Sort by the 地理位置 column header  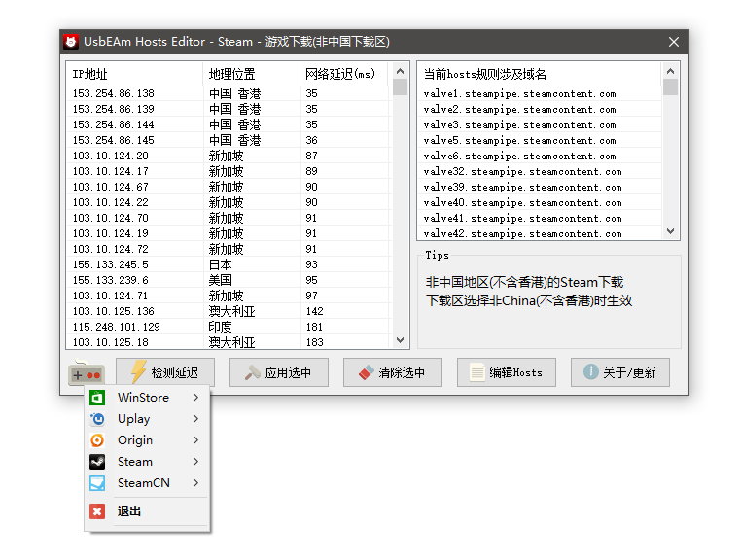251,74
